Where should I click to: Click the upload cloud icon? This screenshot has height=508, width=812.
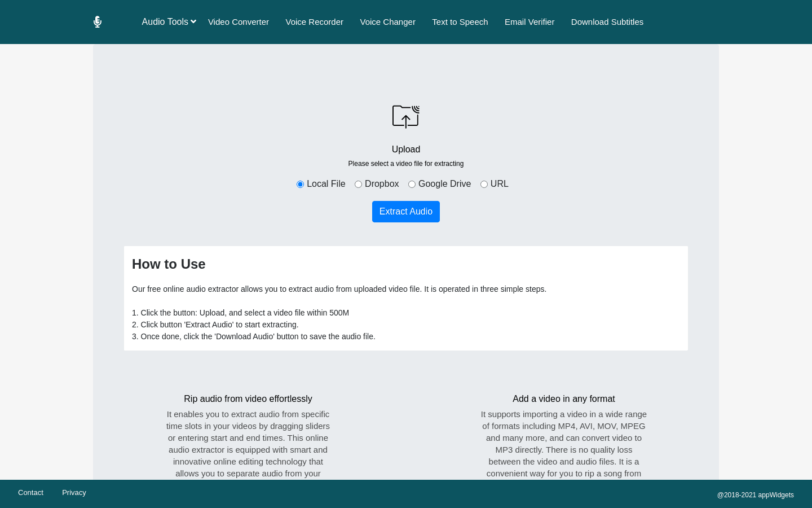pyautogui.click(x=406, y=117)
